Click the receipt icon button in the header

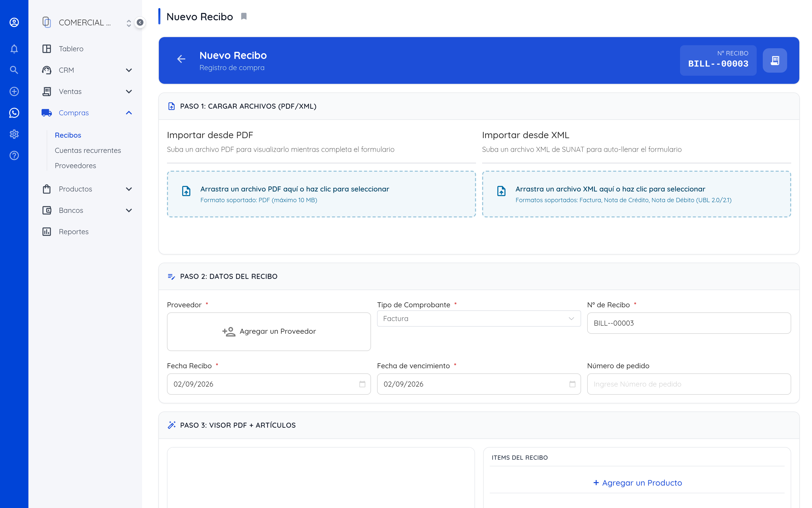click(x=775, y=60)
